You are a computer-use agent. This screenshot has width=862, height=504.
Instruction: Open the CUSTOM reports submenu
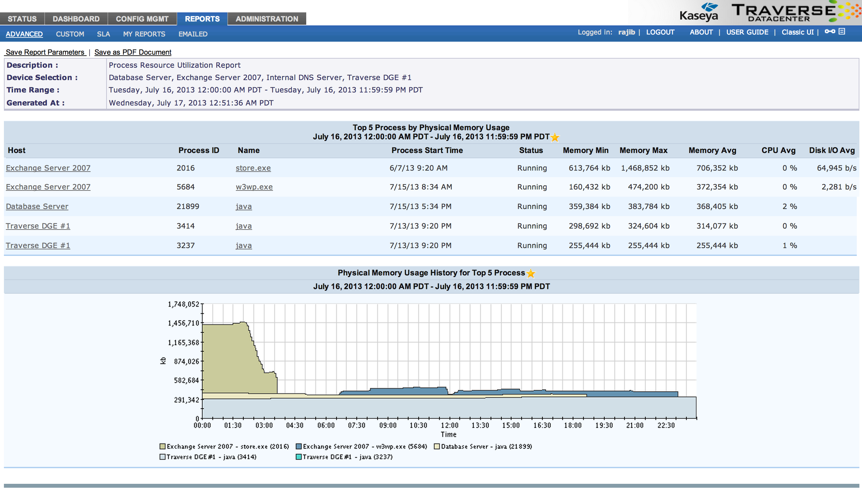[x=70, y=34]
